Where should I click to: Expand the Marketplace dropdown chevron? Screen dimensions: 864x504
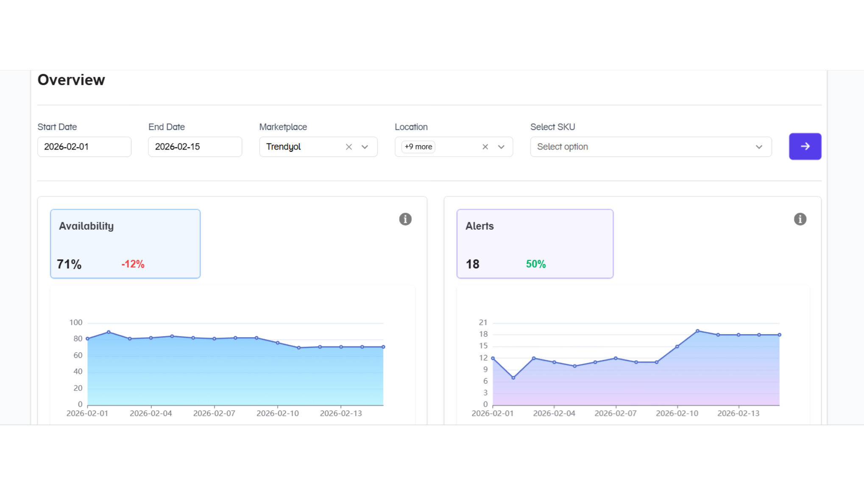(x=365, y=147)
